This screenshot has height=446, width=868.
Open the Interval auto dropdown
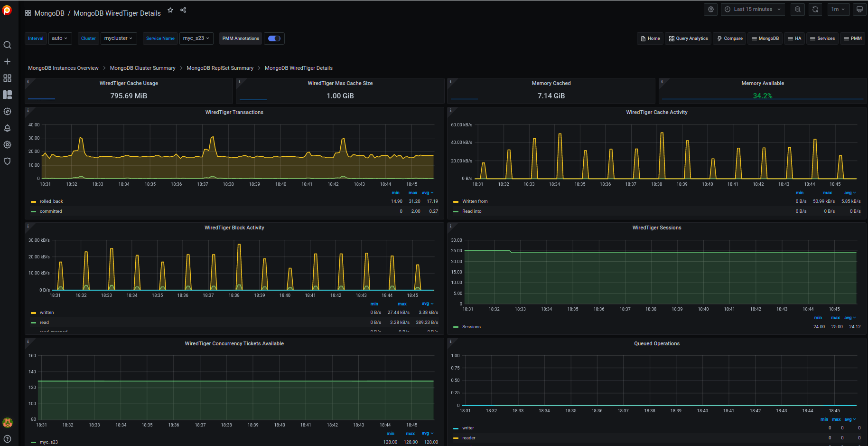click(x=60, y=38)
